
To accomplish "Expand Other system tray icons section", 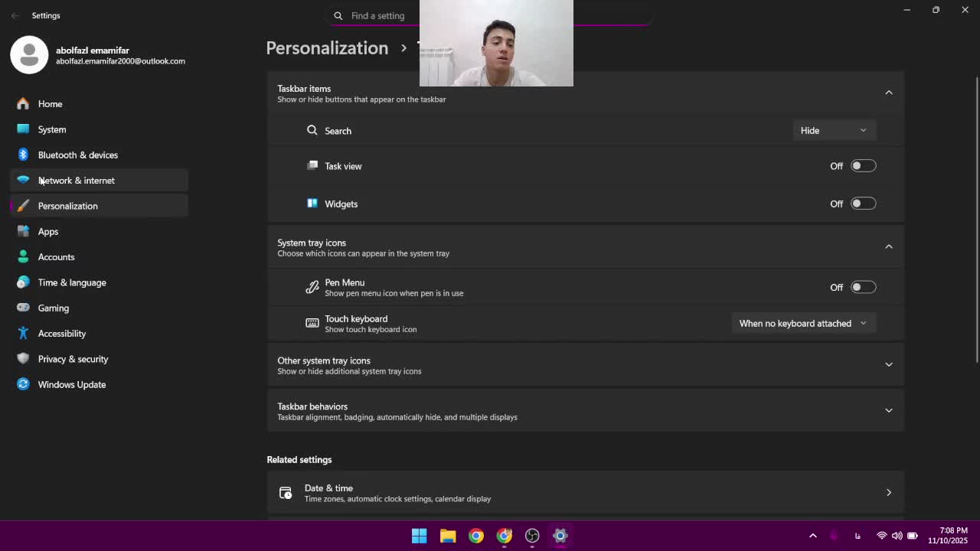I will tap(888, 365).
